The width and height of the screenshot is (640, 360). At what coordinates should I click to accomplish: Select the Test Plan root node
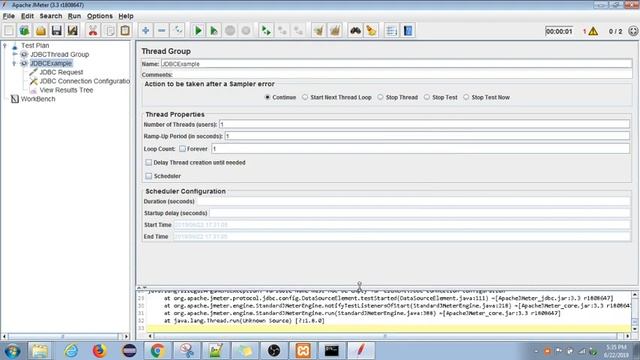[x=35, y=45]
